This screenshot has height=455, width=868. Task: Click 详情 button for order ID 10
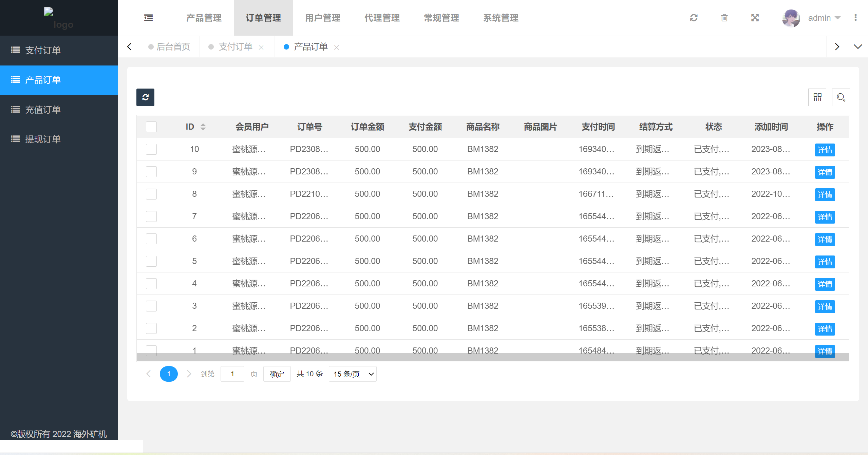[825, 150]
